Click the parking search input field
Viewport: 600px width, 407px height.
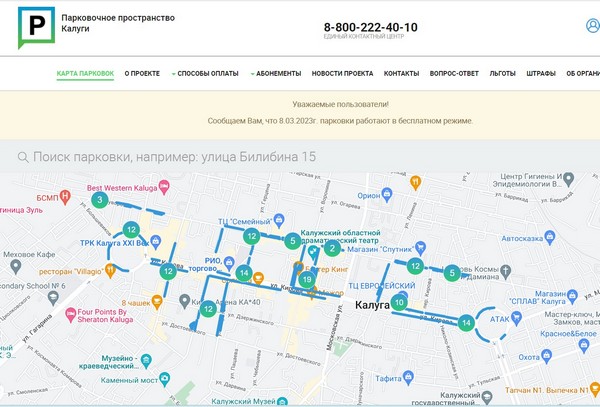pyautogui.click(x=300, y=157)
